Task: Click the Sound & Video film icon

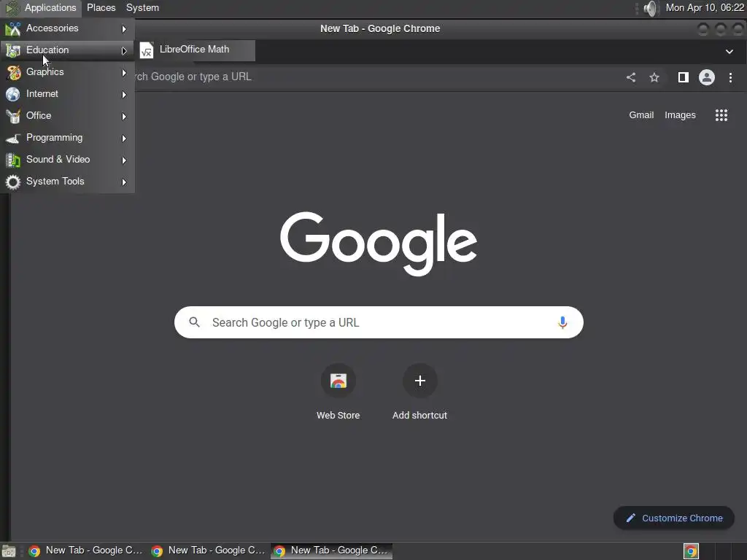Action: 13,160
